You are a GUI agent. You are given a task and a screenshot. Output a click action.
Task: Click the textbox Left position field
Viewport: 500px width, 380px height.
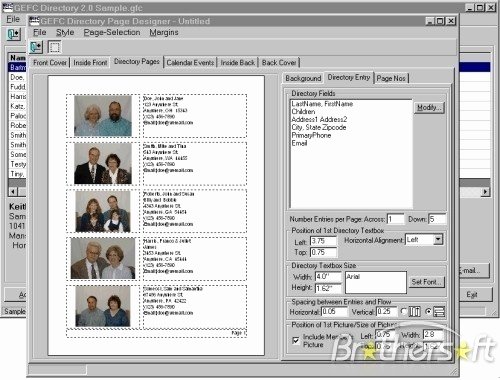coord(323,241)
